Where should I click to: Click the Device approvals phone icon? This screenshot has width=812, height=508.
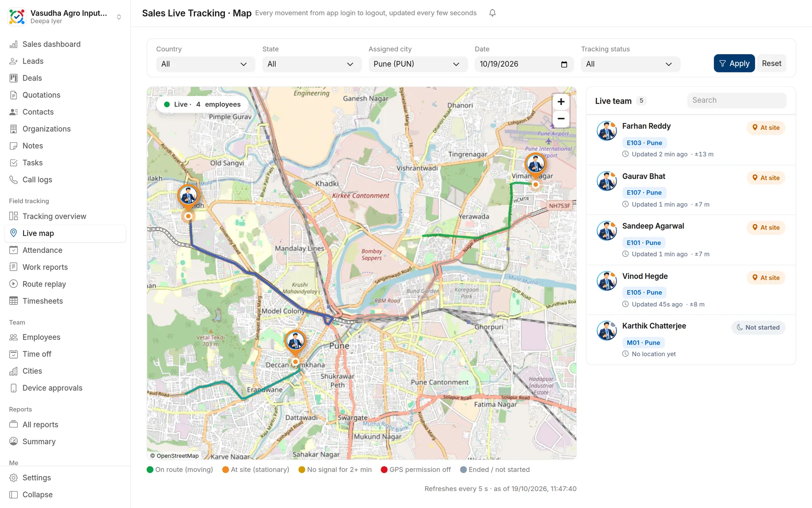[14, 388]
